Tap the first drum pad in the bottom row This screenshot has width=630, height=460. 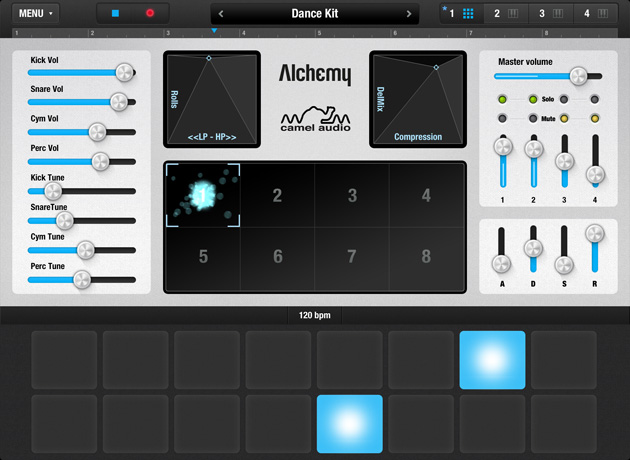[64, 424]
